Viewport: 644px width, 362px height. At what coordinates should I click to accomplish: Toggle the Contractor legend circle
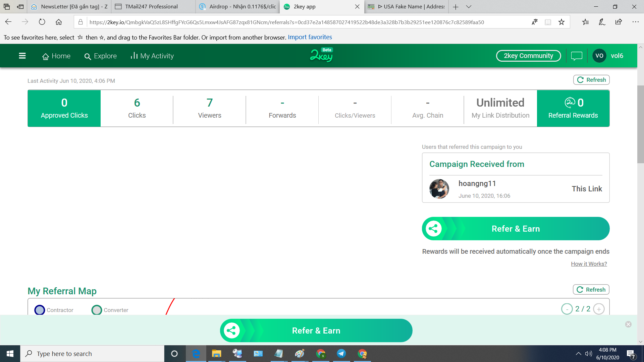[40, 310]
